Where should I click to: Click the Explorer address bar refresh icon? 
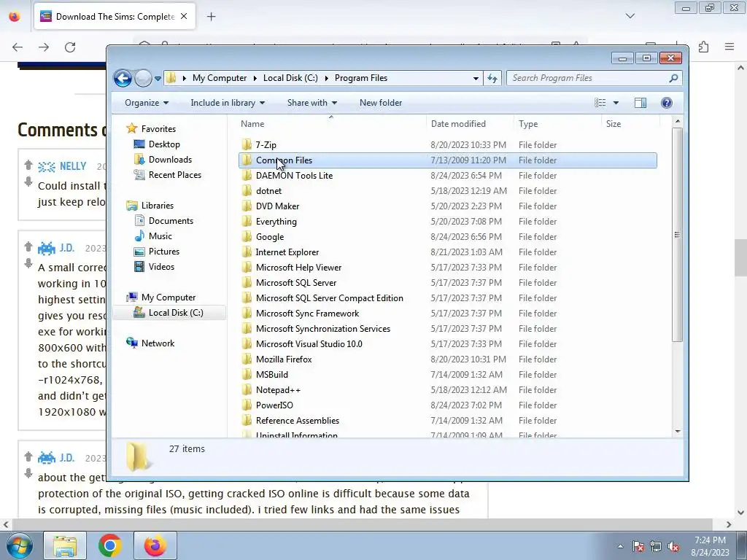click(492, 78)
